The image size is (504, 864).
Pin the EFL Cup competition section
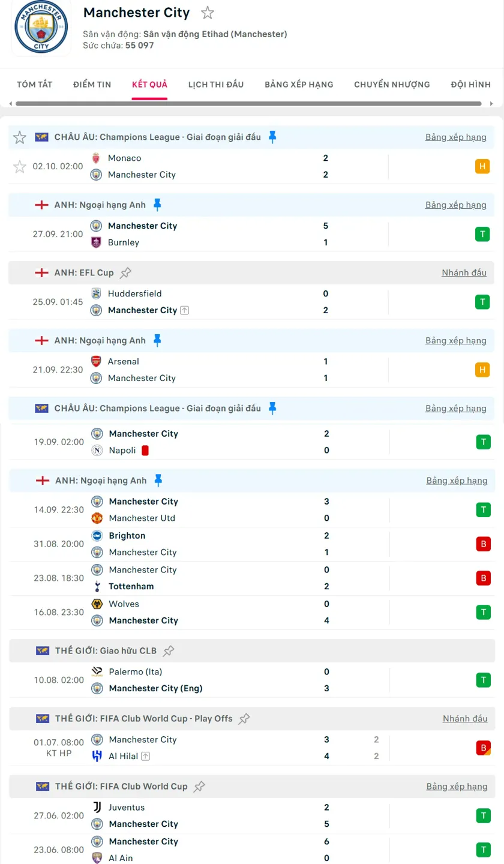(x=125, y=272)
